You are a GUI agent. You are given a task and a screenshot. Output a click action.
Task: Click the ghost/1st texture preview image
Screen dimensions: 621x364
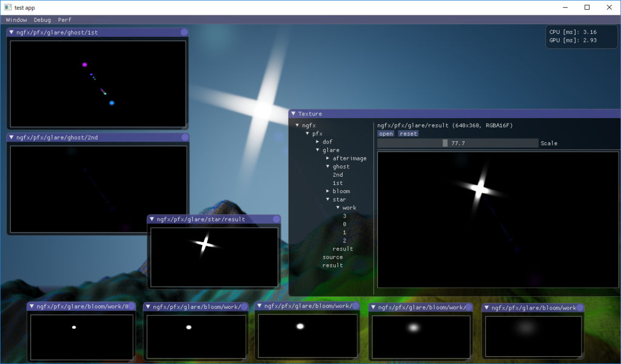tap(98, 84)
